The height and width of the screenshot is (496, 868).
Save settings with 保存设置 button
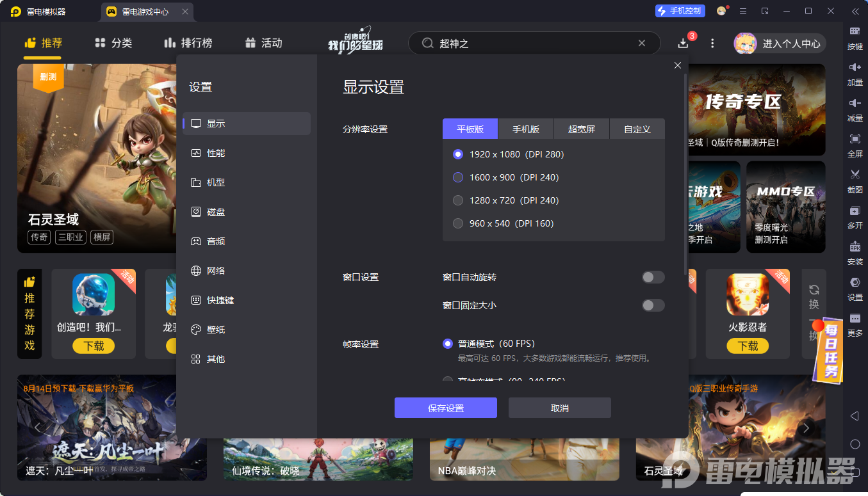point(445,408)
